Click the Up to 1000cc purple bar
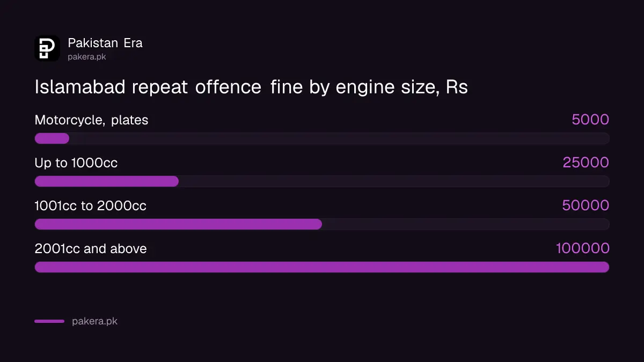Image resolution: width=644 pixels, height=362 pixels. 106,181
